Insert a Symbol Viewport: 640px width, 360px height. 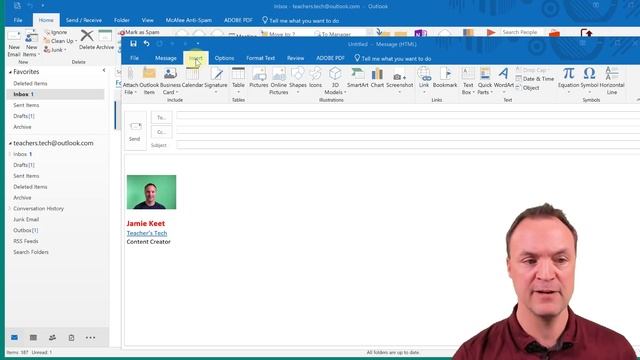click(589, 80)
